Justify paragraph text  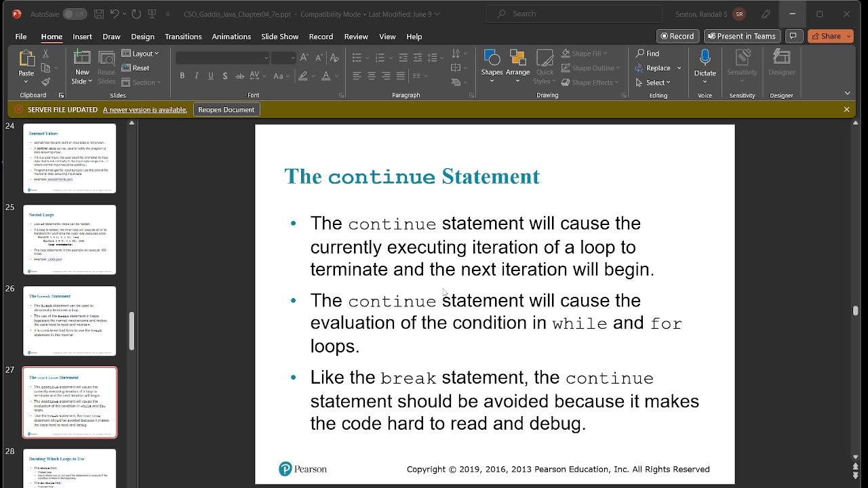coord(401,76)
